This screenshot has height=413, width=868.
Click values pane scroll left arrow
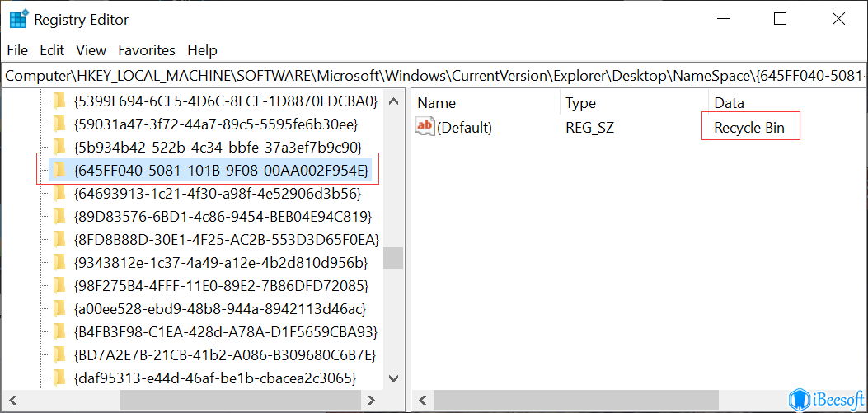(x=423, y=400)
